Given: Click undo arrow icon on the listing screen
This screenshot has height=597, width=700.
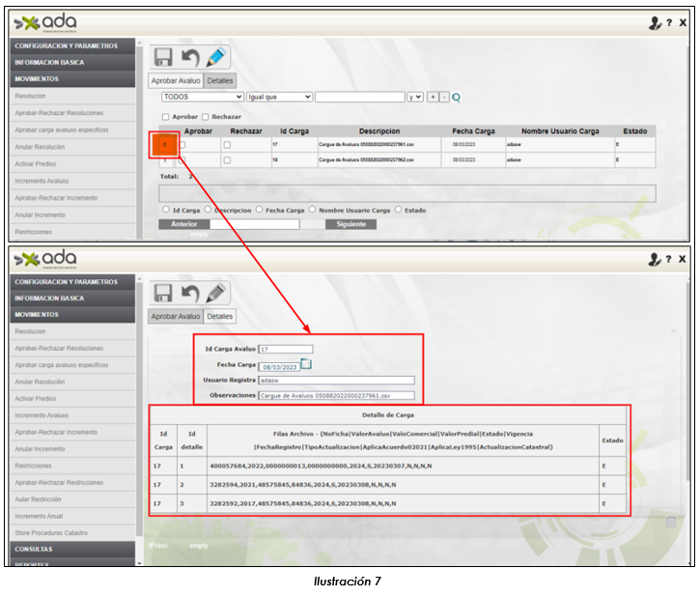Looking at the screenshot, I should (x=190, y=59).
